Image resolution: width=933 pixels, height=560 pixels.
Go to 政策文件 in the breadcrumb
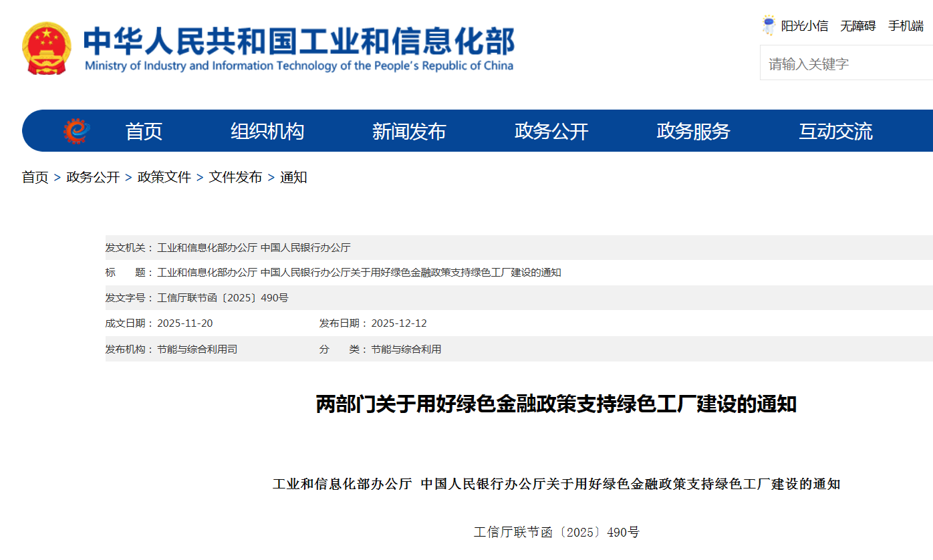pyautogui.click(x=164, y=177)
